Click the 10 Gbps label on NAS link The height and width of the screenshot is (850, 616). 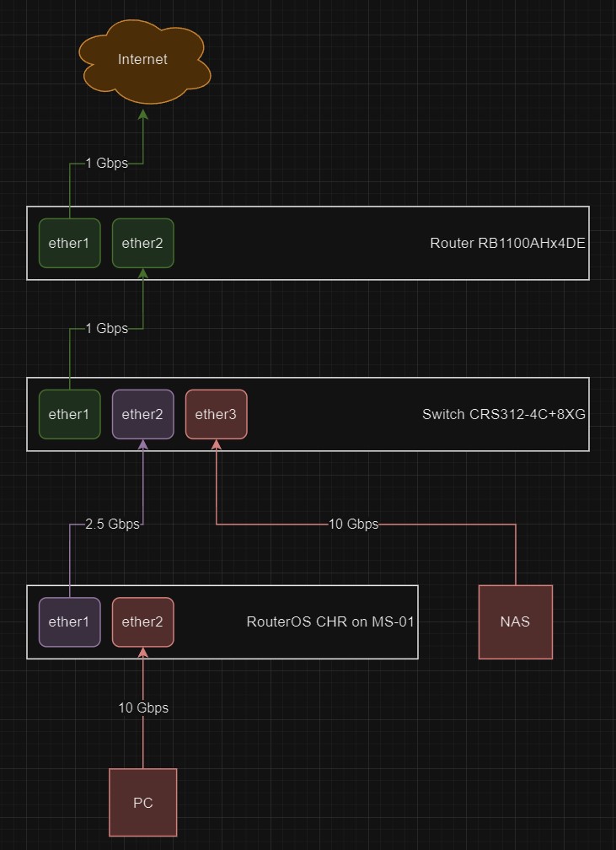[x=353, y=525]
